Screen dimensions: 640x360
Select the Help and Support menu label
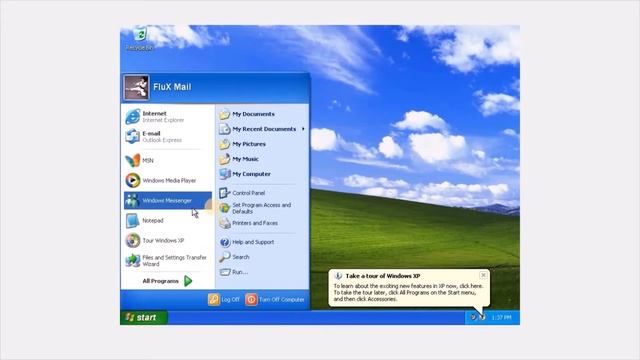pyautogui.click(x=253, y=242)
